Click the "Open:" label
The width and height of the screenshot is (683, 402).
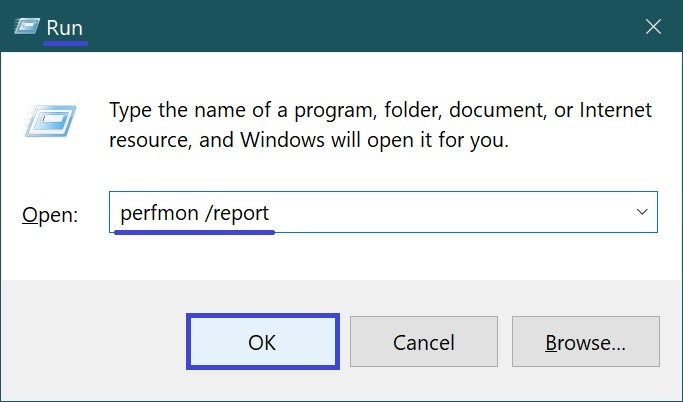[50, 215]
